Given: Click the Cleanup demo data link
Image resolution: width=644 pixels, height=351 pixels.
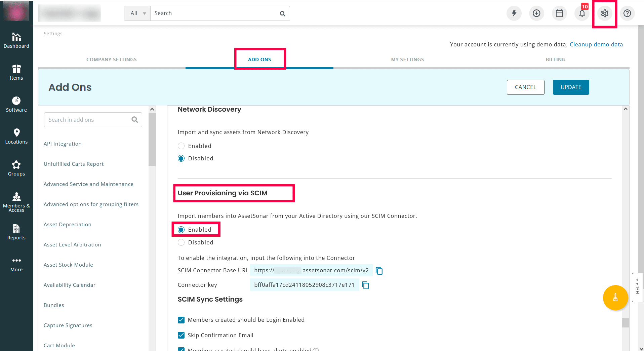Looking at the screenshot, I should (x=596, y=44).
